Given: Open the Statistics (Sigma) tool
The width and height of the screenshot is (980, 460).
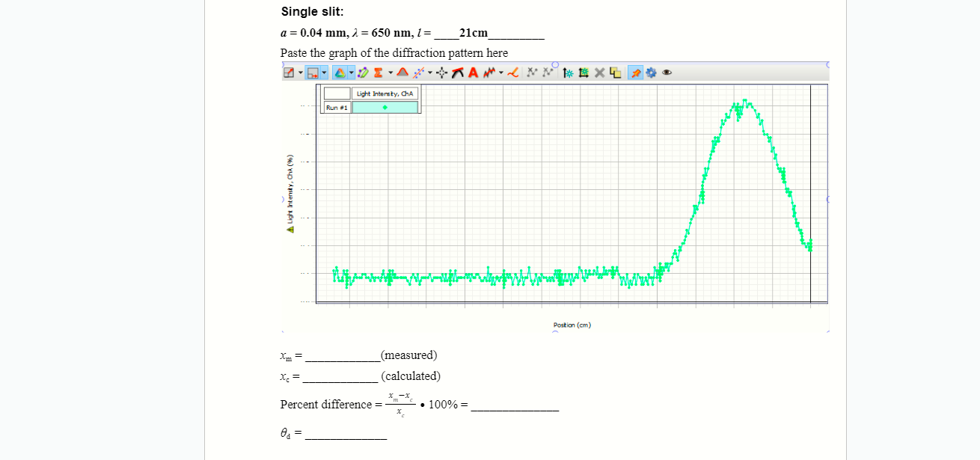Looking at the screenshot, I should (x=377, y=72).
